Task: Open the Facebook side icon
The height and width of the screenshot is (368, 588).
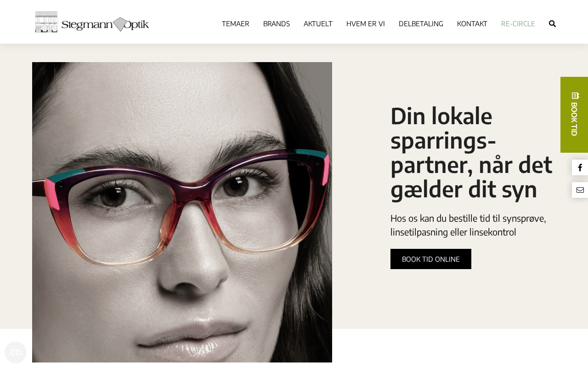Action: pos(580,167)
